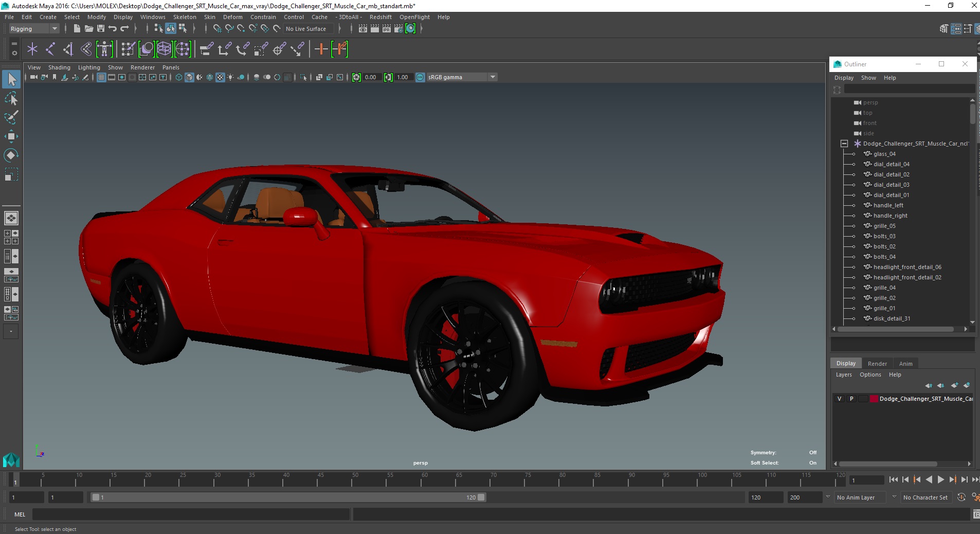980x534 pixels.
Task: Toggle Snap to curves
Action: (229, 29)
